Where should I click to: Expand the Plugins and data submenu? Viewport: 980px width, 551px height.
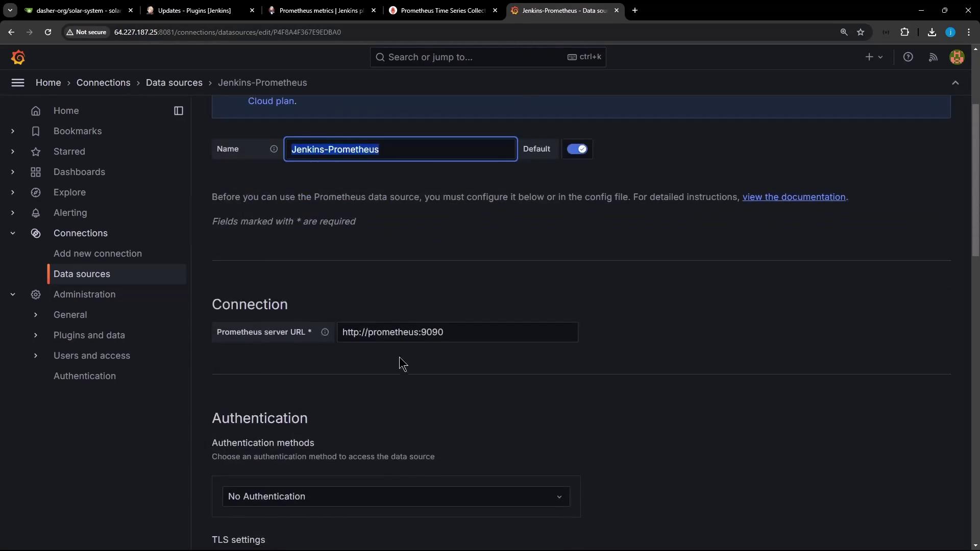coord(36,335)
